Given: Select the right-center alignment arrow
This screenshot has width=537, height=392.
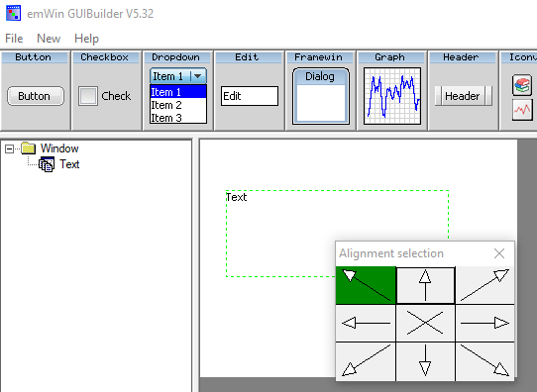Looking at the screenshot, I should click(x=484, y=323).
